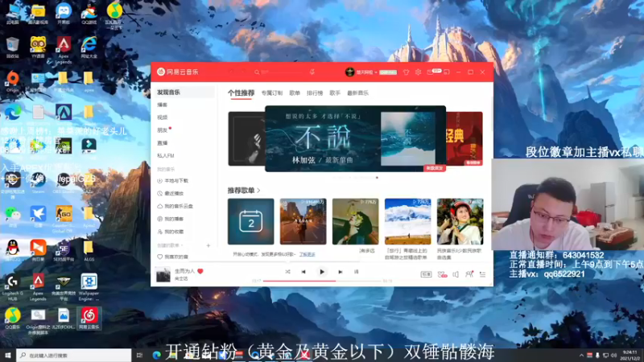Open the messages envelope icon with badge
This screenshot has height=362, width=644.
coord(431,72)
